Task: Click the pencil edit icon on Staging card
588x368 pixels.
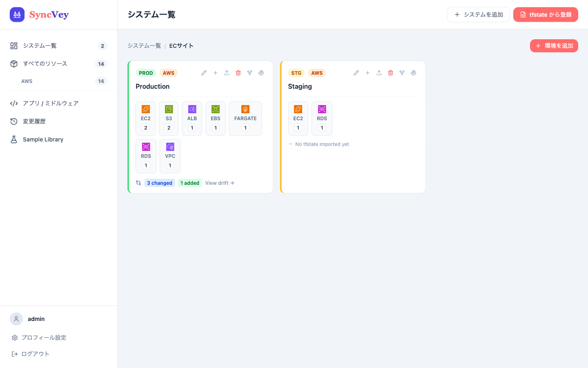Action: click(356, 73)
